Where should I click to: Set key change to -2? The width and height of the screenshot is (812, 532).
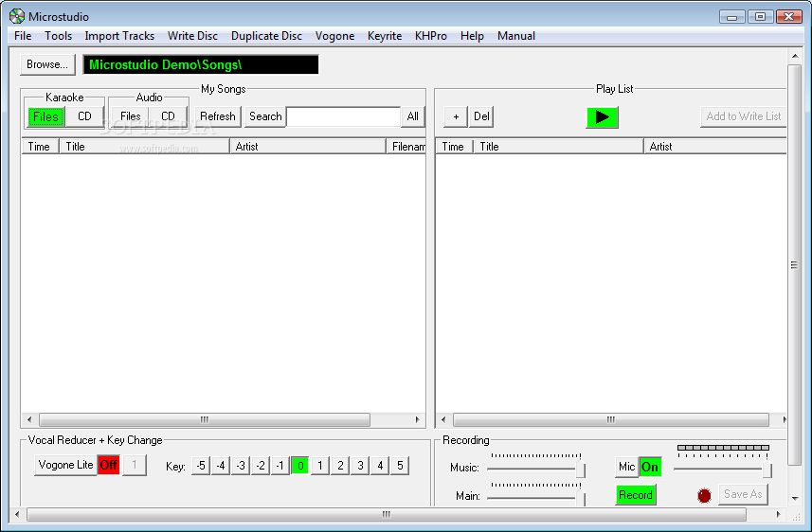coord(261,466)
